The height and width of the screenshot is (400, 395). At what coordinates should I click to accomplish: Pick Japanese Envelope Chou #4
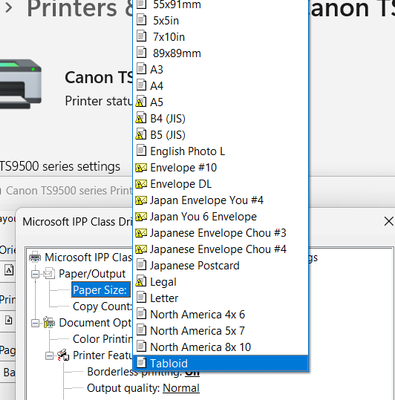220,249
